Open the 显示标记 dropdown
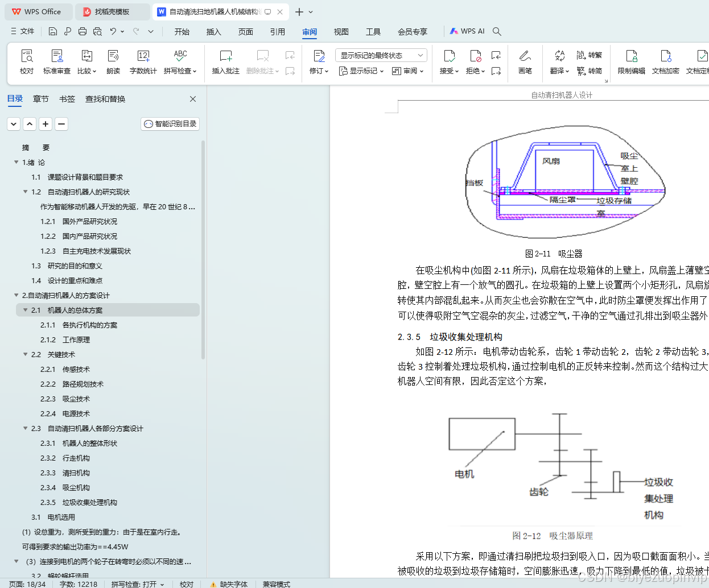This screenshot has height=588, width=709. click(361, 71)
